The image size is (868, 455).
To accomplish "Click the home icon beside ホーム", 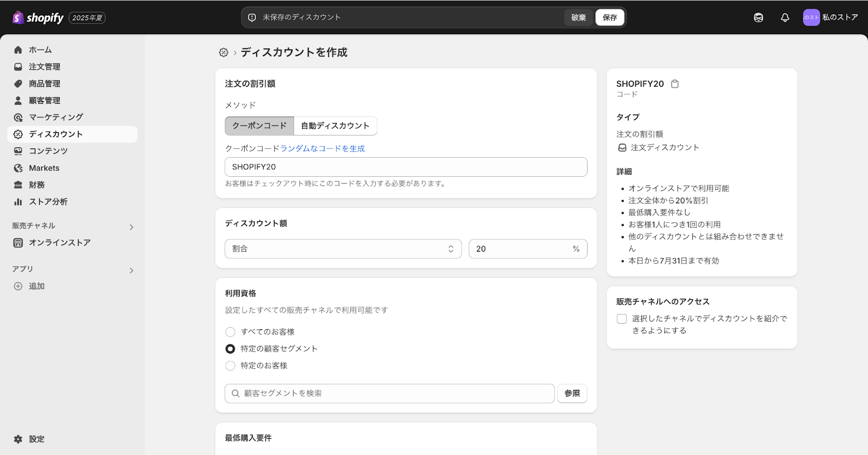I will (18, 50).
